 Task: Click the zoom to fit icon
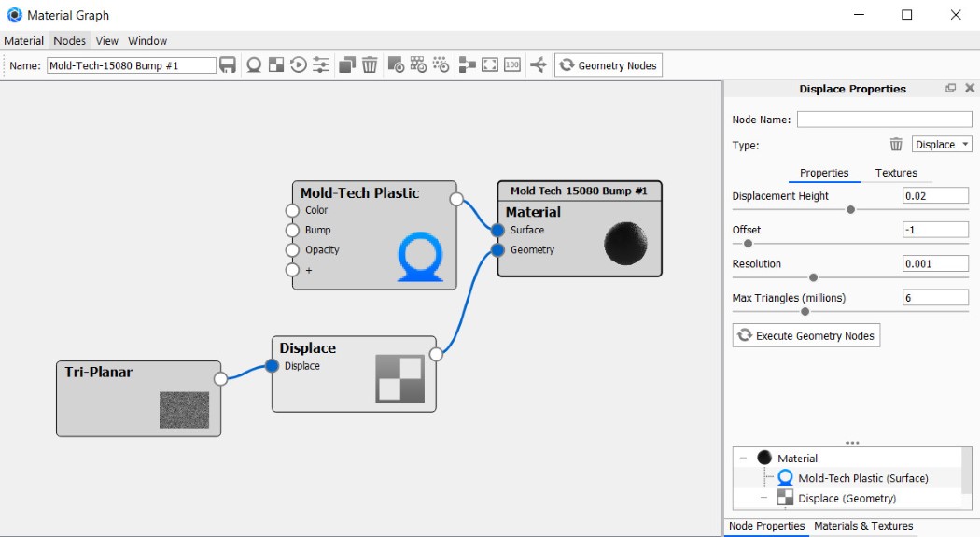click(x=490, y=65)
